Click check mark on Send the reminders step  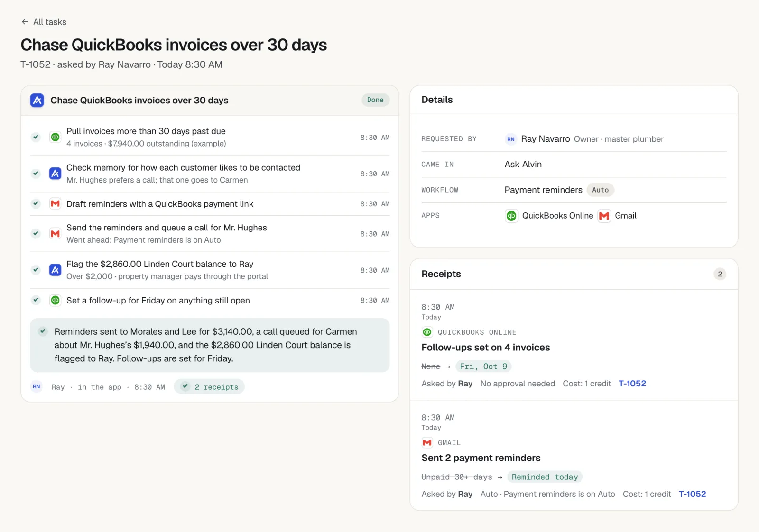pyautogui.click(x=36, y=234)
